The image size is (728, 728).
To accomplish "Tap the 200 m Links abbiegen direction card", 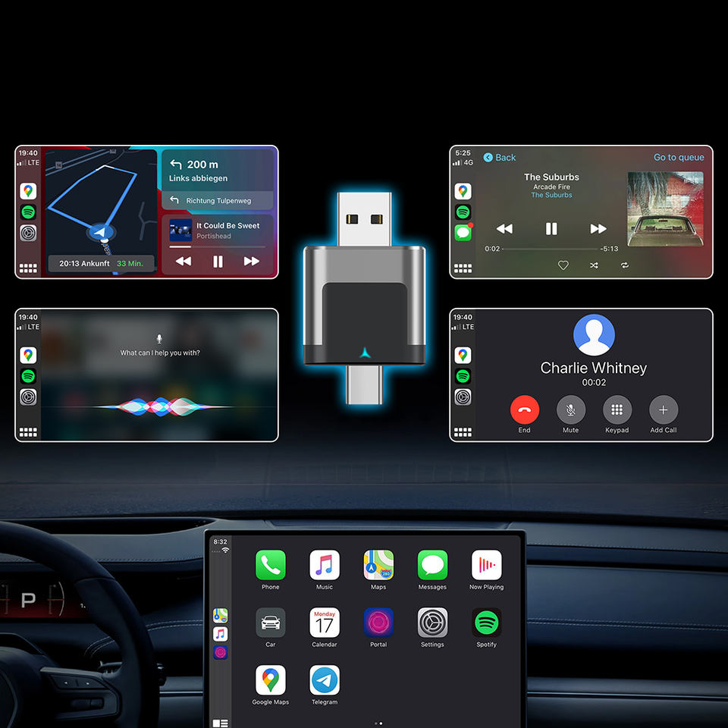I will click(218, 171).
